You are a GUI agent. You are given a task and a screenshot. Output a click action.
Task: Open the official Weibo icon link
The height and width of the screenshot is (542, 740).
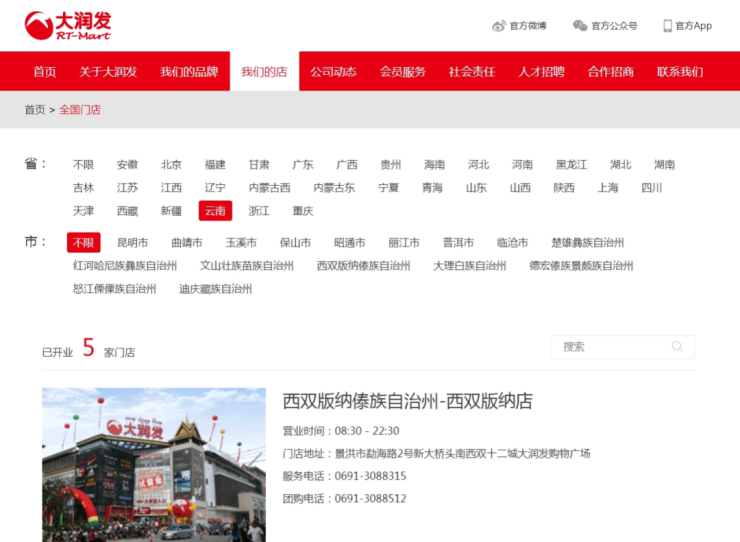[498, 26]
